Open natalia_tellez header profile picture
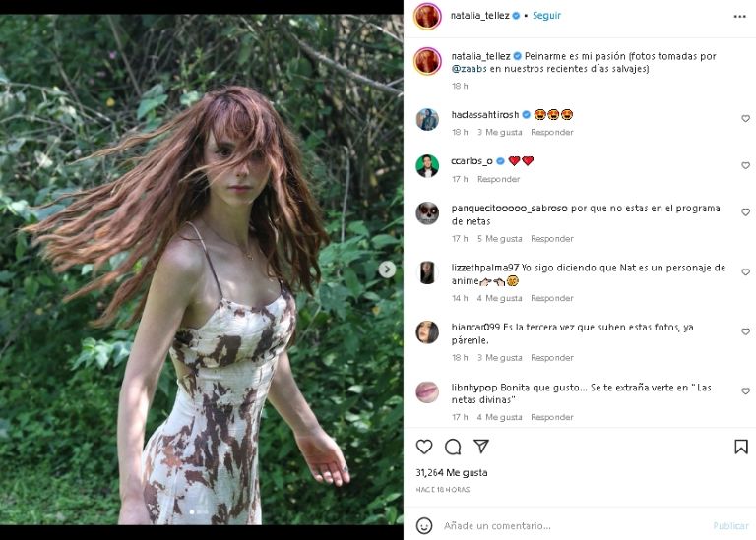This screenshot has width=756, height=540. [427, 16]
